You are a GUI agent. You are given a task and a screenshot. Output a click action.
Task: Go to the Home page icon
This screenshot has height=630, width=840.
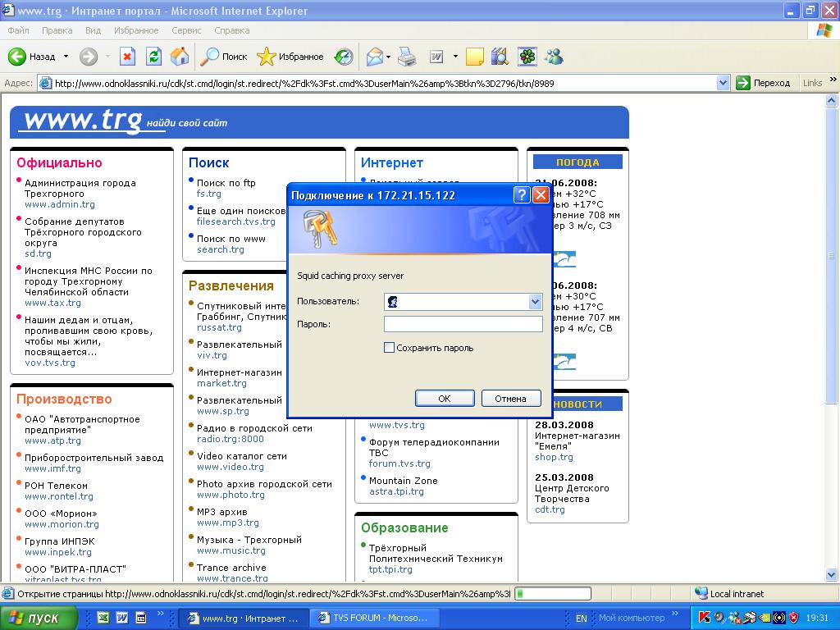180,57
